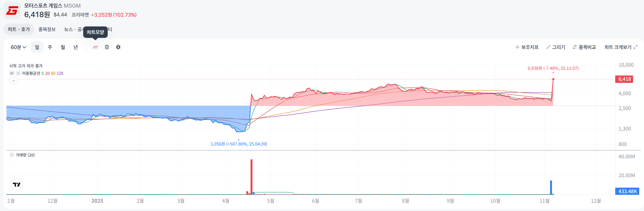Image resolution: width=644 pixels, height=211 pixels.
Task: Open chart settings gear icon
Action: (118, 47)
